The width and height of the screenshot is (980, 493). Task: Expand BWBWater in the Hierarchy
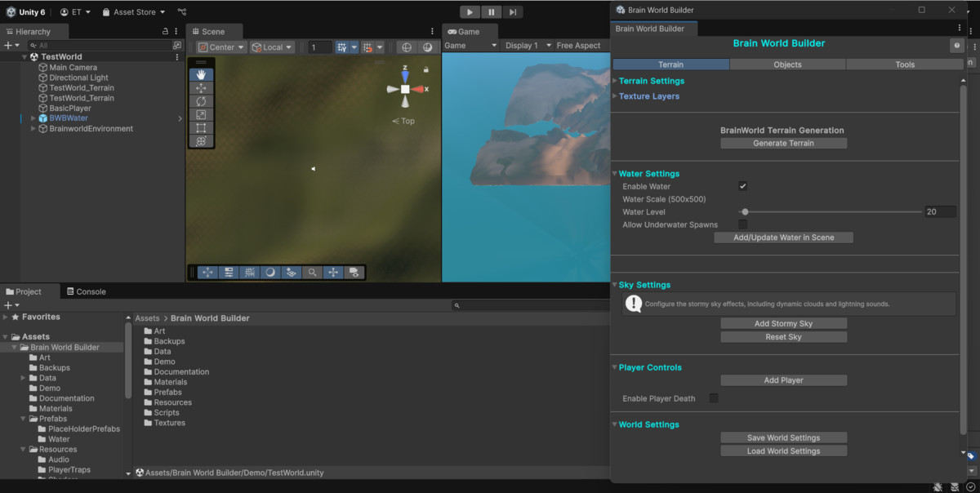pyautogui.click(x=33, y=118)
